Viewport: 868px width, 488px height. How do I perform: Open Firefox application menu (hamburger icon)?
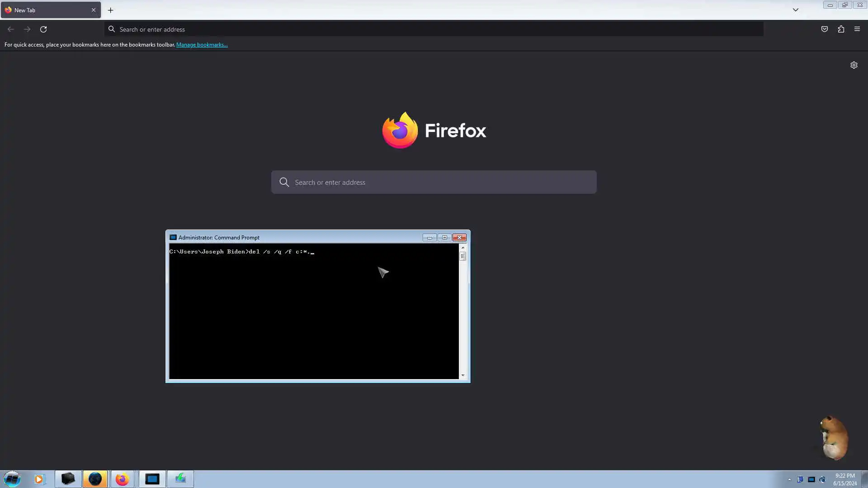pyautogui.click(x=857, y=29)
